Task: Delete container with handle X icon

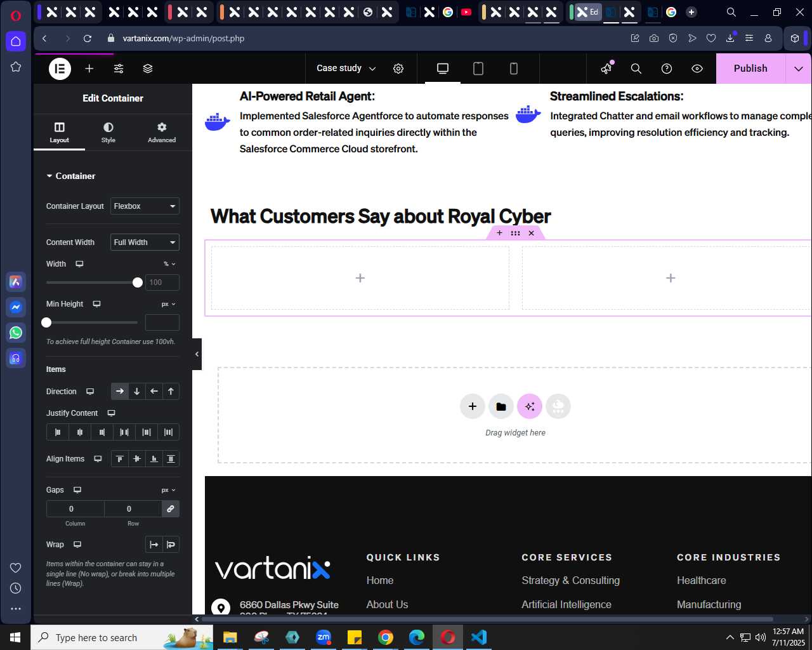Action: pos(532,233)
